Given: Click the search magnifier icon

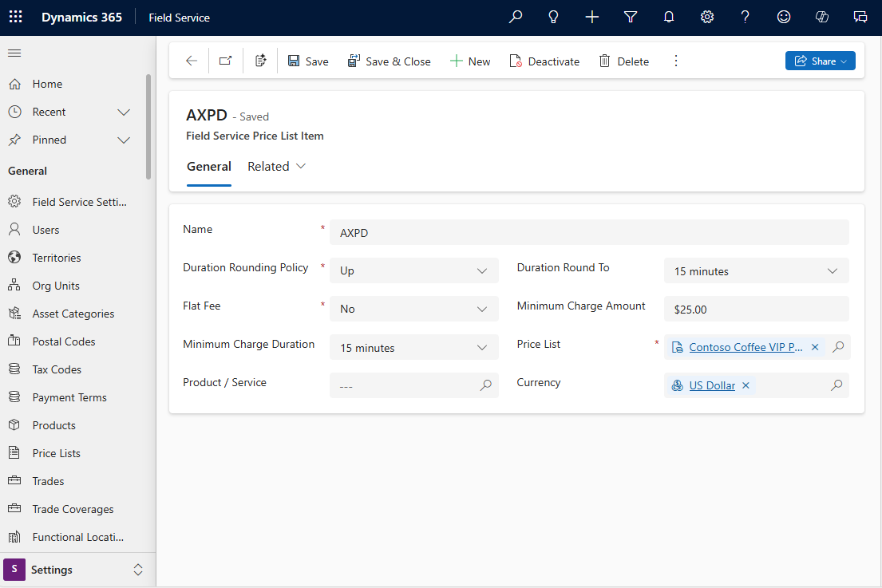Looking at the screenshot, I should tap(515, 17).
